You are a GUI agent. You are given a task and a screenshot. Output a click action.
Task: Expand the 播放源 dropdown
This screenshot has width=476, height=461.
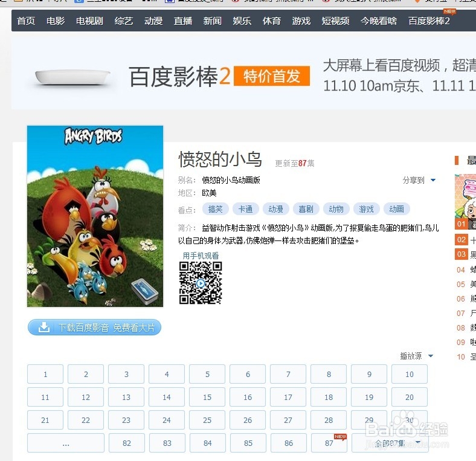coord(417,356)
